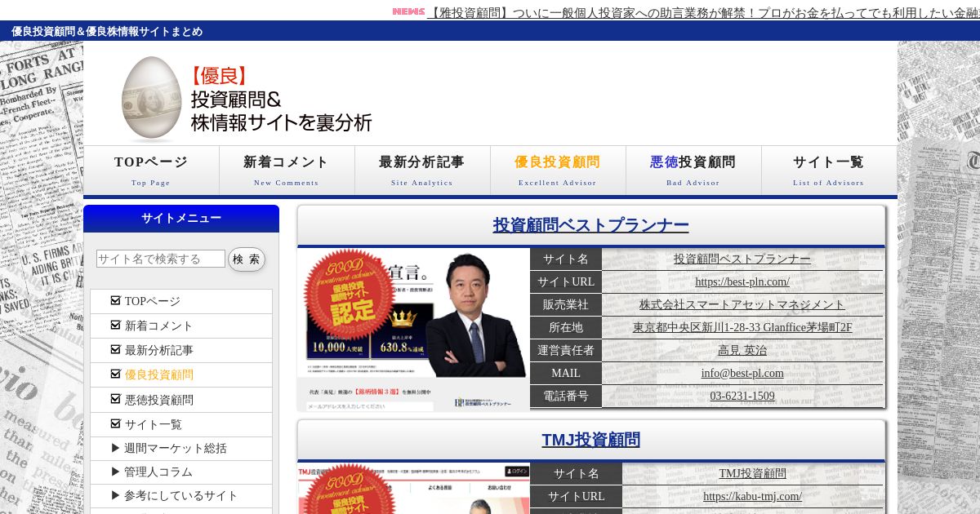Open the TMJ投資顧問 site screenshot thumbnail
980x514 pixels.
[x=413, y=488]
